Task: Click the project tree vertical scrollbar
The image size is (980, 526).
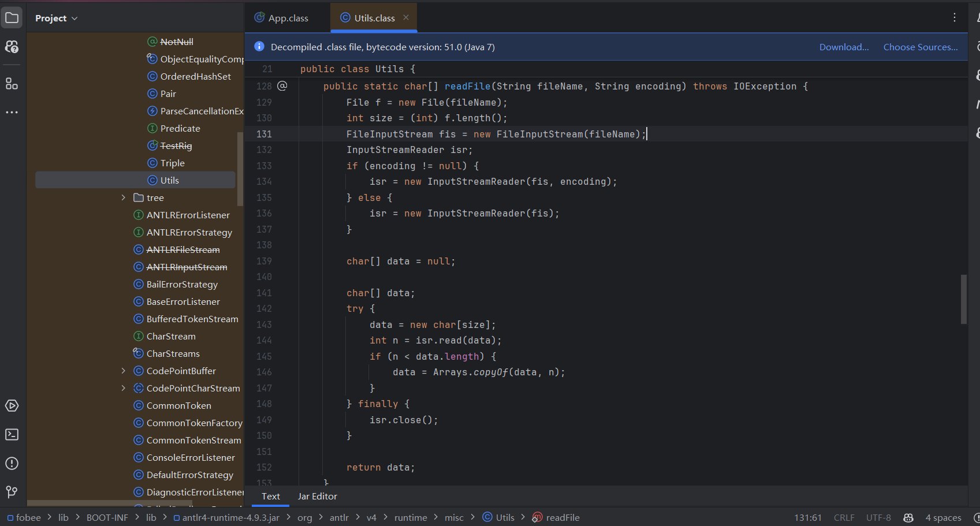Action: (240, 169)
